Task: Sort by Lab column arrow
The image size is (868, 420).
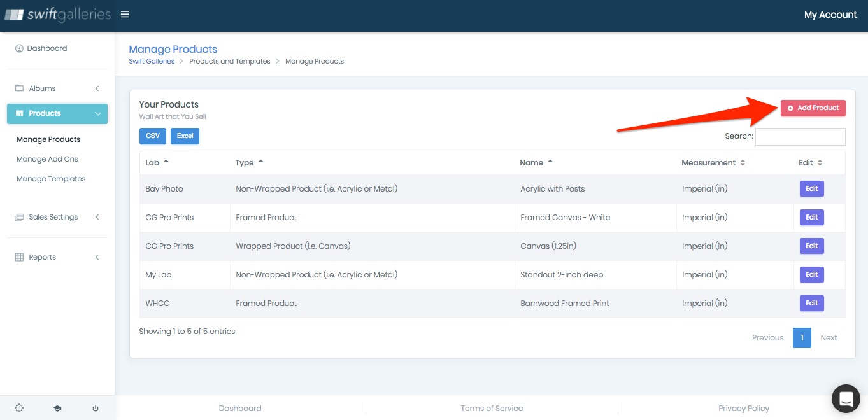Action: 166,162
